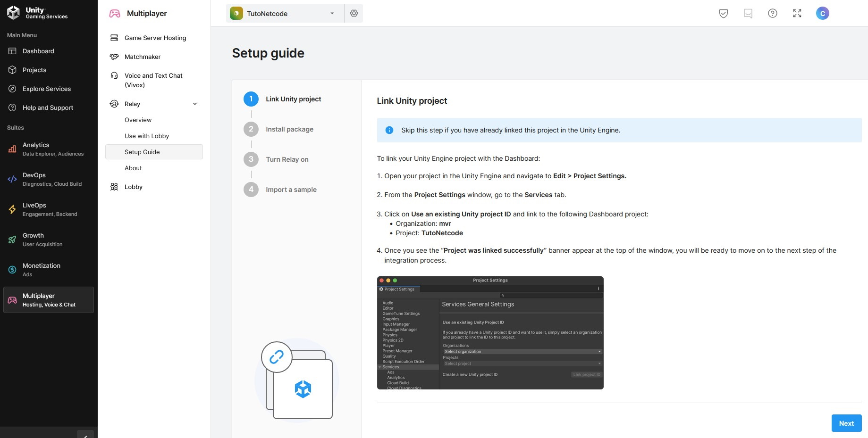The height and width of the screenshot is (438, 868).
Task: Open the DevOps suite
Action: (49, 179)
